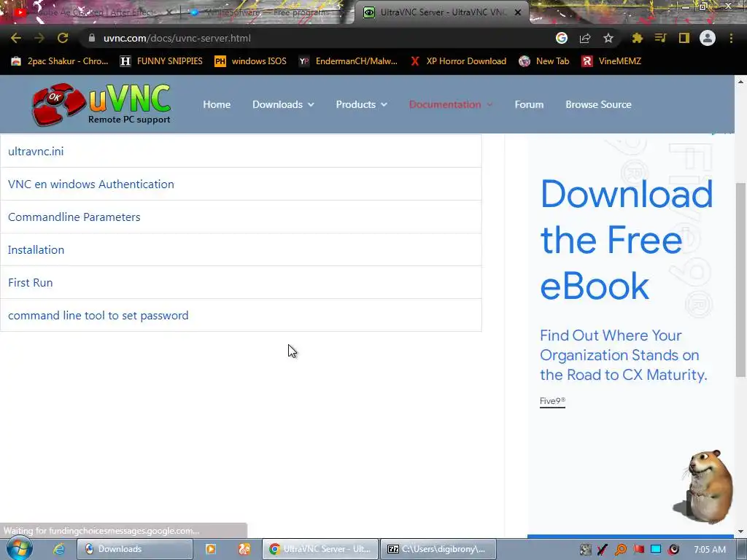
Task: Open Chrome's three-dot menu
Action: pos(731,38)
